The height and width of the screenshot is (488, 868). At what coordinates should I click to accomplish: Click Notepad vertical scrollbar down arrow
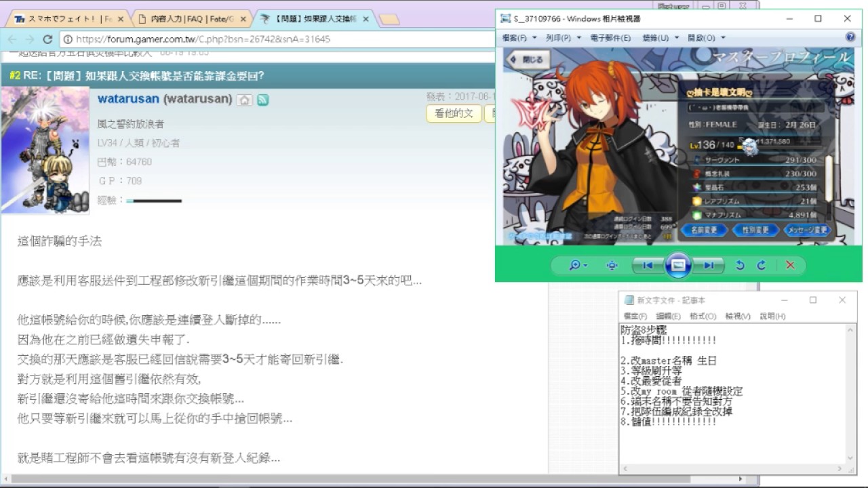tap(851, 459)
